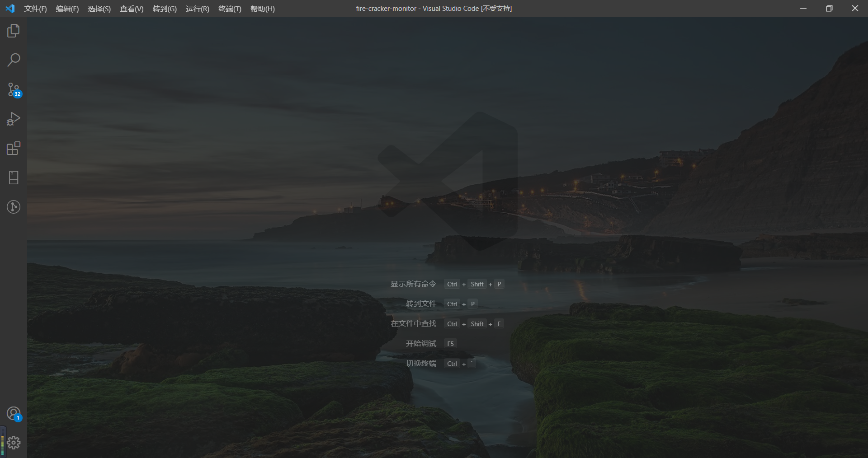This screenshot has height=458, width=868.
Task: Open the 选择(S) menu
Action: (x=99, y=9)
